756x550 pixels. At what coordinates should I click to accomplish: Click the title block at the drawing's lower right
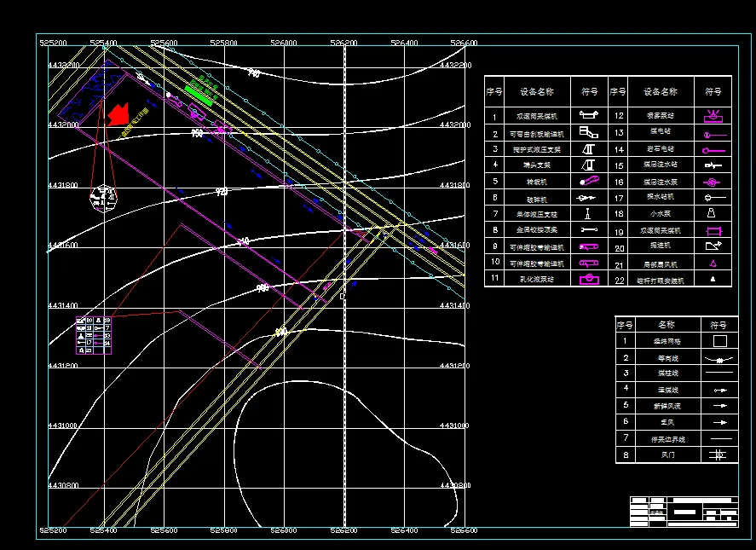[x=684, y=512]
